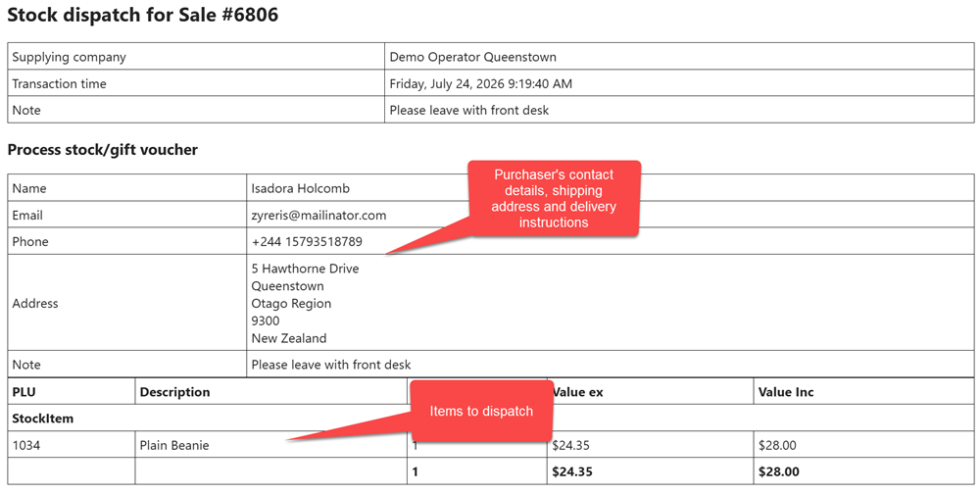
Task: Click the postcode 9300 in address
Action: click(266, 321)
